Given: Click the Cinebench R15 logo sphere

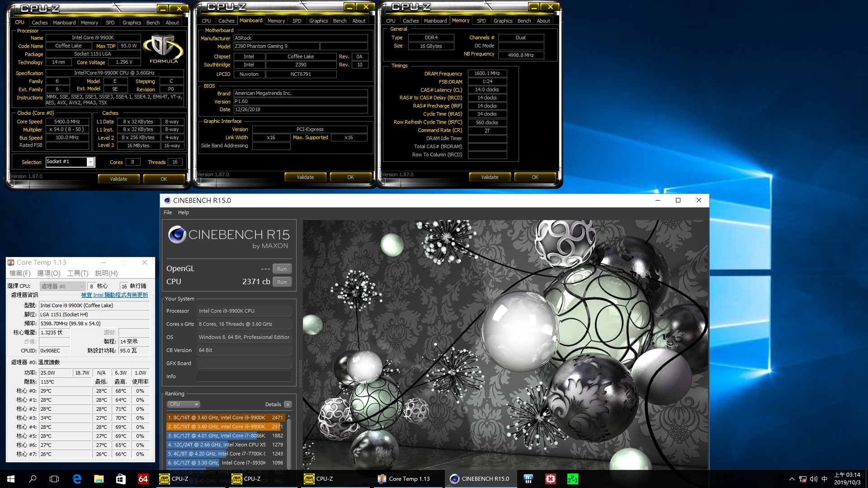Looking at the screenshot, I should 177,235.
